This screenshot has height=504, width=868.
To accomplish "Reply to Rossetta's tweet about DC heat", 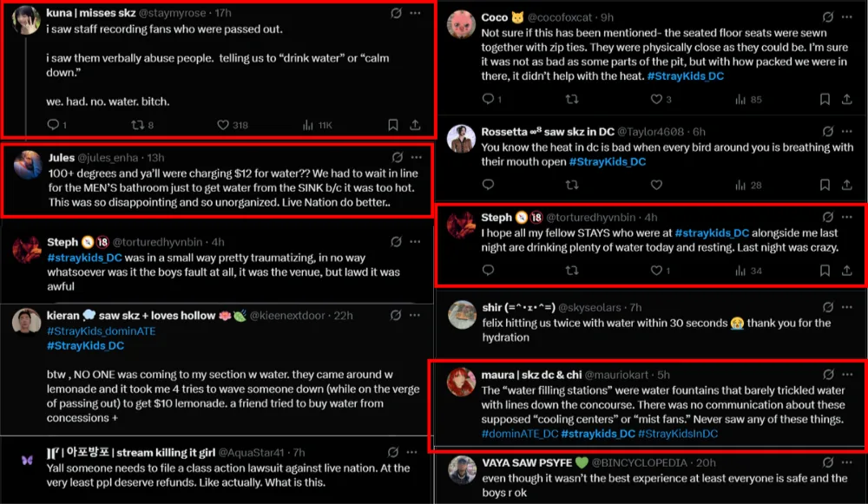I will pyautogui.click(x=487, y=185).
